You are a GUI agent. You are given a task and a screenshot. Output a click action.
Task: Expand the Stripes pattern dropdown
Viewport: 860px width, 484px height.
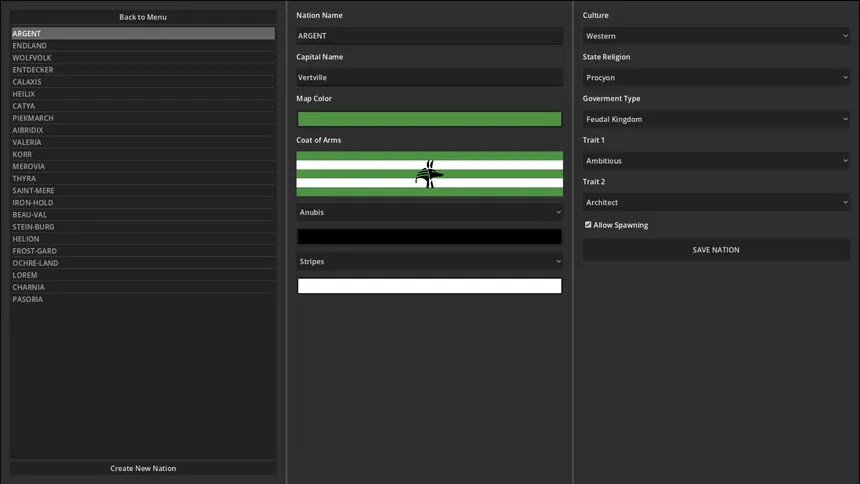tap(429, 262)
